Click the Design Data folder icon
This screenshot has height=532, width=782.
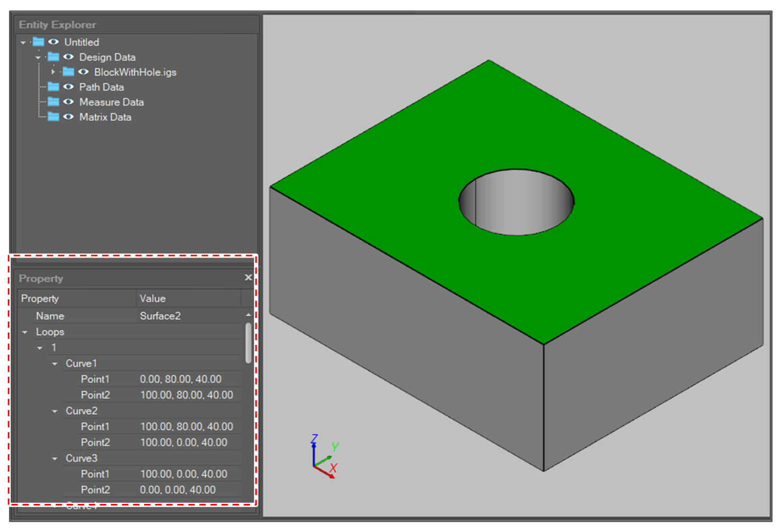pyautogui.click(x=53, y=57)
